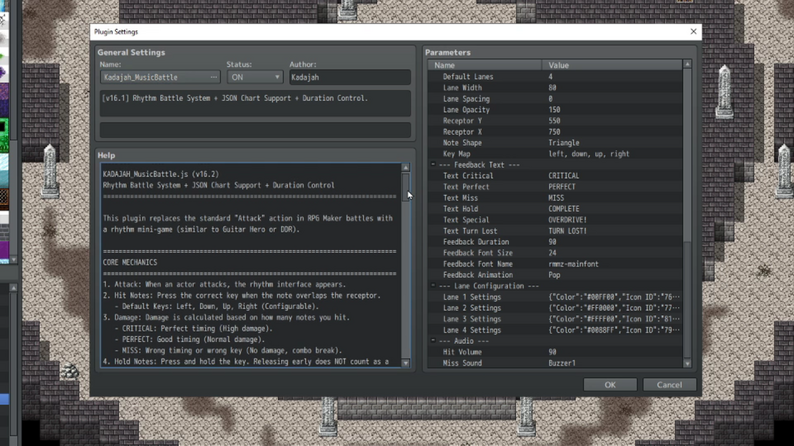Image resolution: width=794 pixels, height=446 pixels.
Task: Select the Key Map parameter
Action: [x=555, y=153]
